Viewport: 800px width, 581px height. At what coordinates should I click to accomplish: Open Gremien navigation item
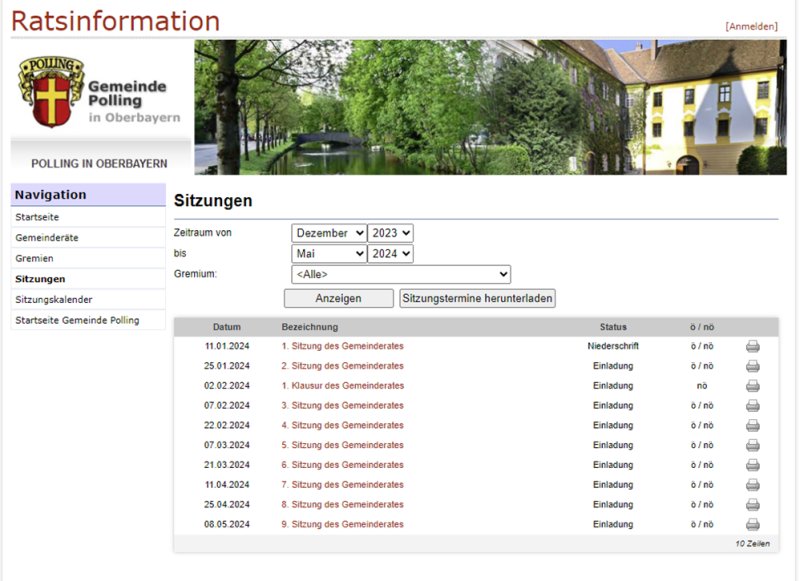(34, 259)
